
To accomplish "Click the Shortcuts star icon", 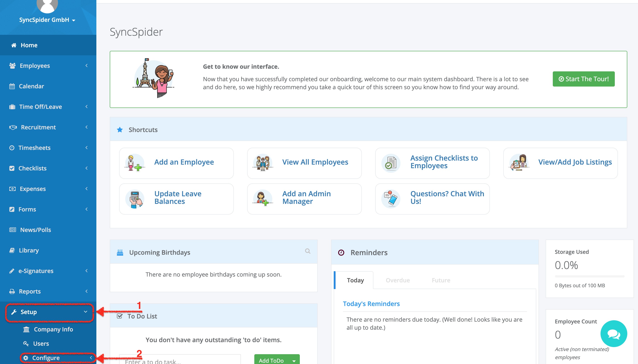I will [x=120, y=130].
